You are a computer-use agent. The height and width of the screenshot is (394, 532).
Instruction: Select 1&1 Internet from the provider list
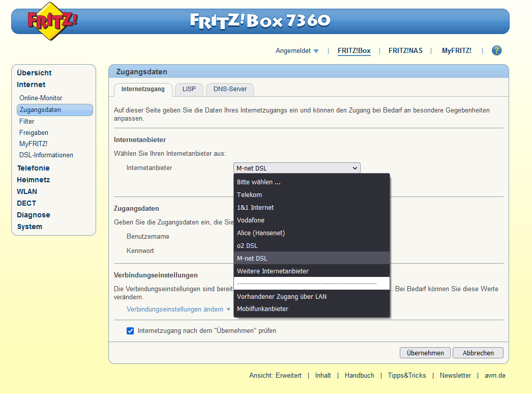pos(311,208)
